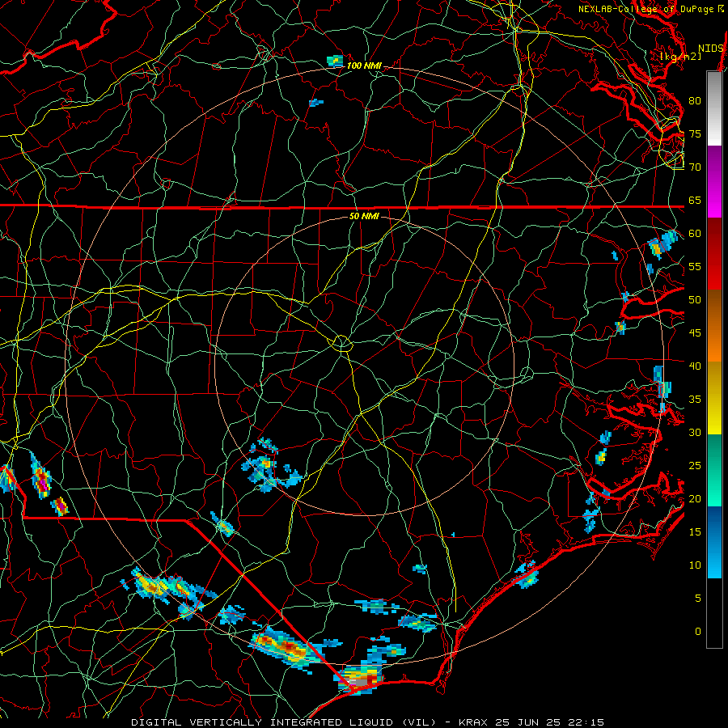Click the 30 value on the color scale

pos(695,432)
